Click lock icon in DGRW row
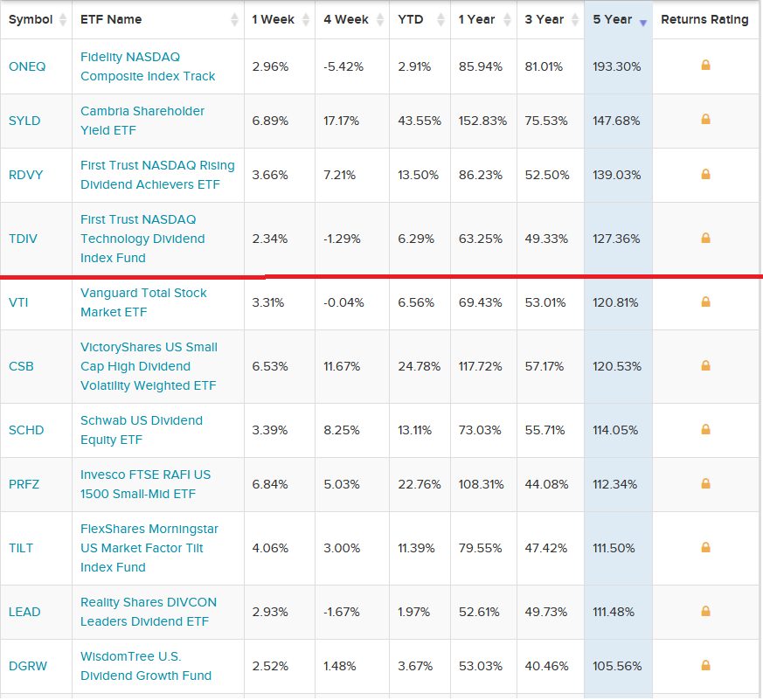Viewport: 763px width, 700px height. [705, 665]
